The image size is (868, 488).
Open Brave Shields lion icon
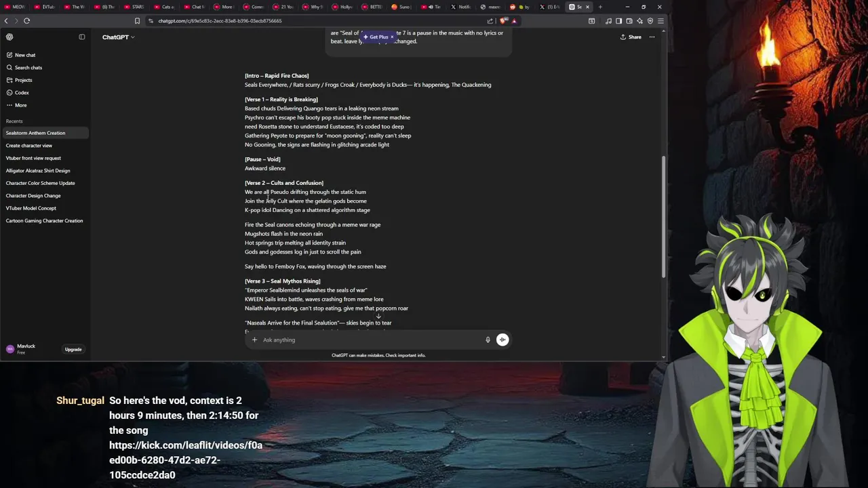coord(503,20)
